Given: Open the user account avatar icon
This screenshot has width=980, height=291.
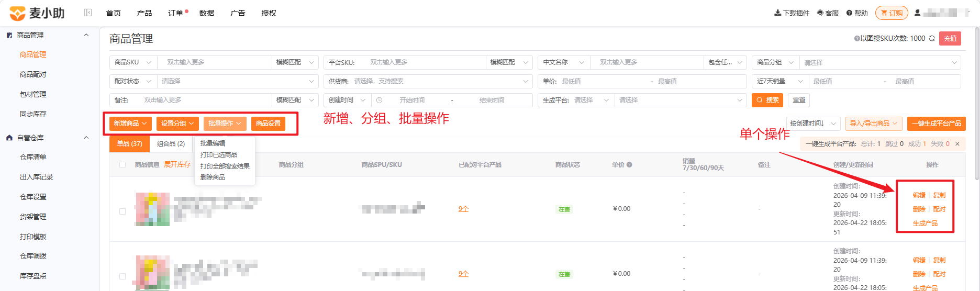Looking at the screenshot, I should pos(917,13).
